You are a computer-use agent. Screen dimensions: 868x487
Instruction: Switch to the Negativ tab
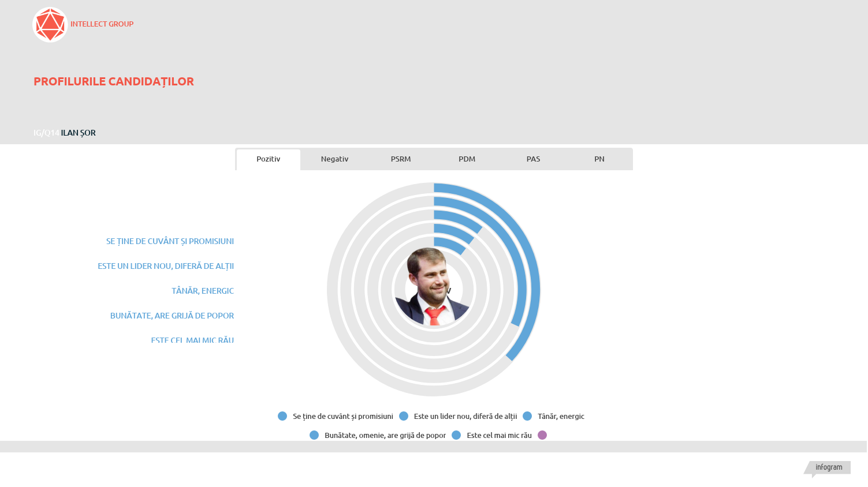[334, 159]
